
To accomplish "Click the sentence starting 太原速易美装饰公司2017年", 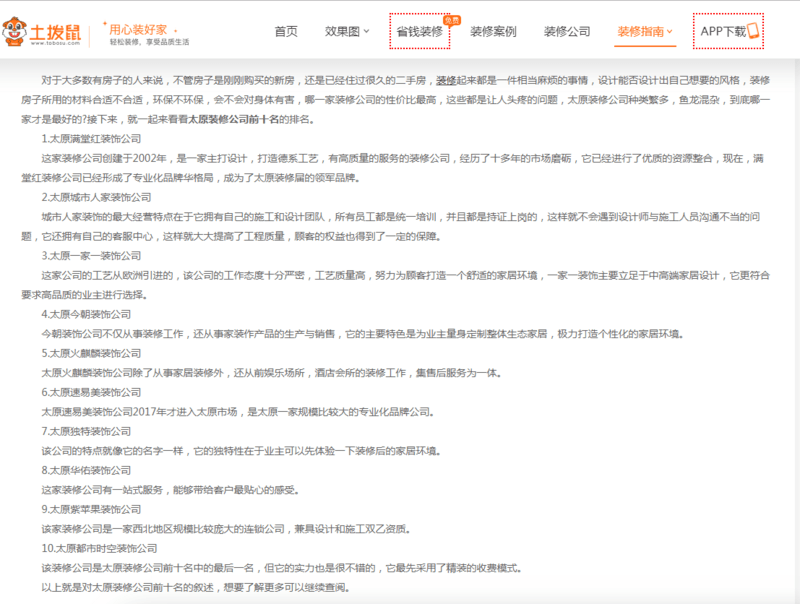I will [238, 412].
